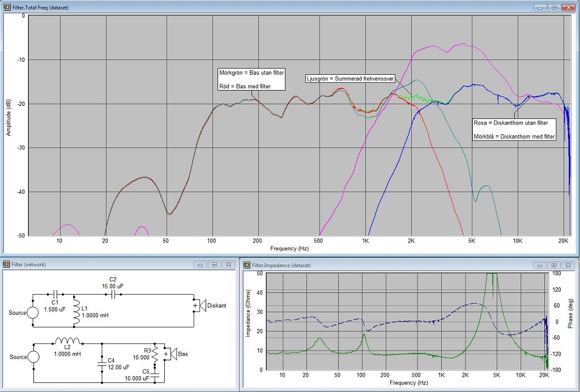
Task: Minimize the Filter.Total Freq window
Action: [540, 7]
